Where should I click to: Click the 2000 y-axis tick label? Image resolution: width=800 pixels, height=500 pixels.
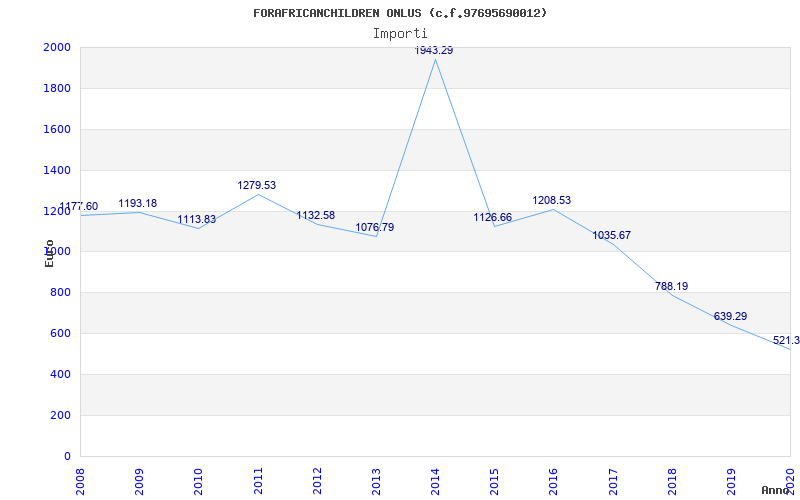[57, 47]
